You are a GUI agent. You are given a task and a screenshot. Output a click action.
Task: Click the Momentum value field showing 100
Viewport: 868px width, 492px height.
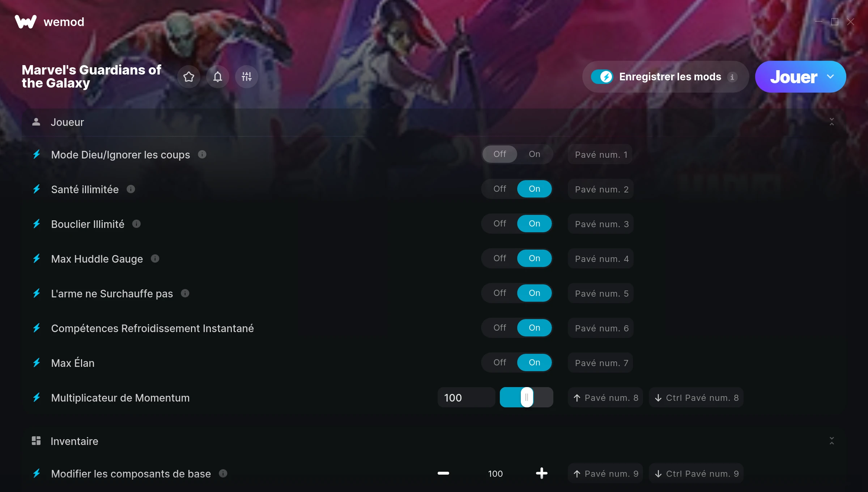[x=467, y=398]
